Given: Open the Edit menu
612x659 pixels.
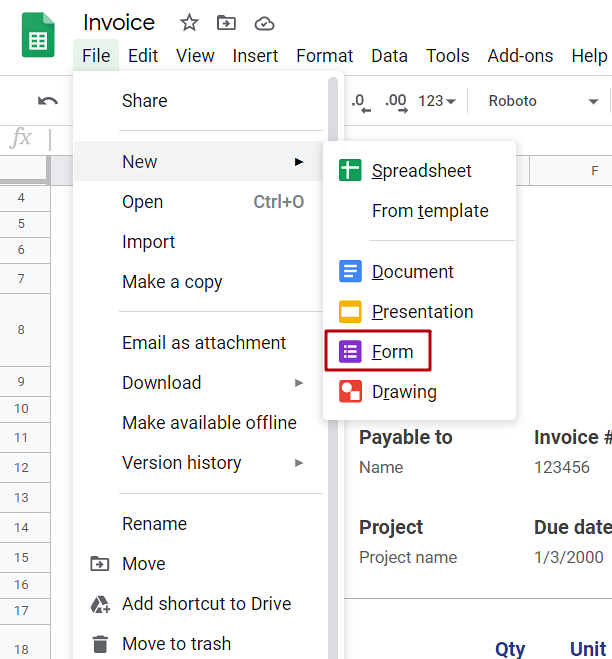Looking at the screenshot, I should point(143,56).
